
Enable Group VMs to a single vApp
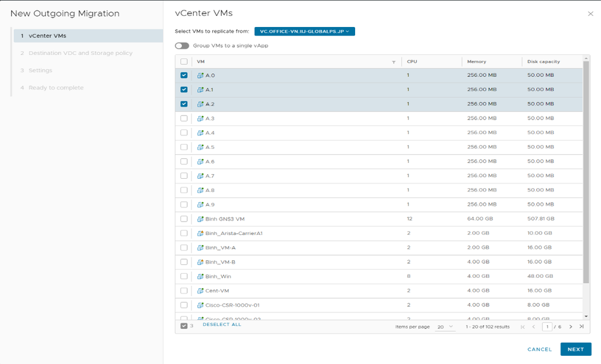pyautogui.click(x=182, y=46)
